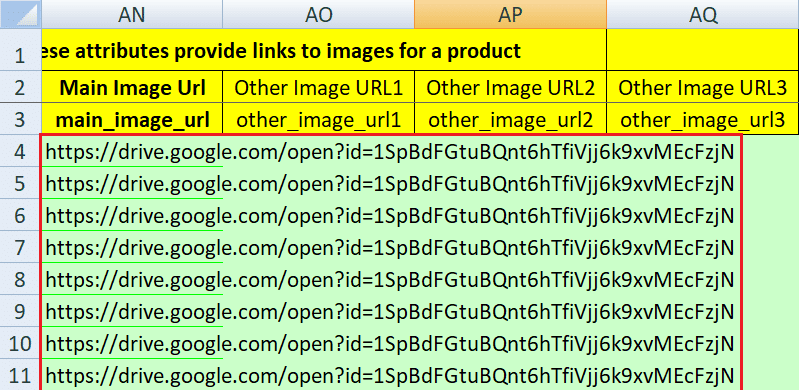
Task: Select row 4 header
Action: pyautogui.click(x=20, y=151)
